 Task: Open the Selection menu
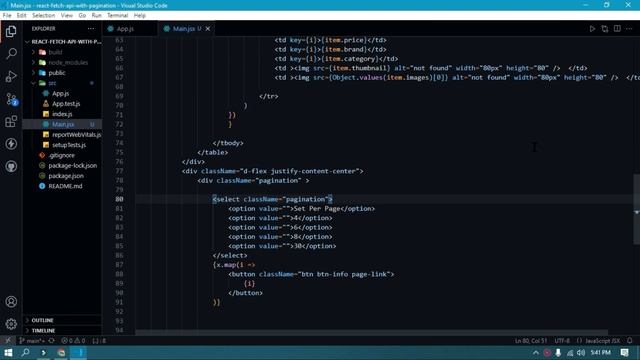[43, 16]
